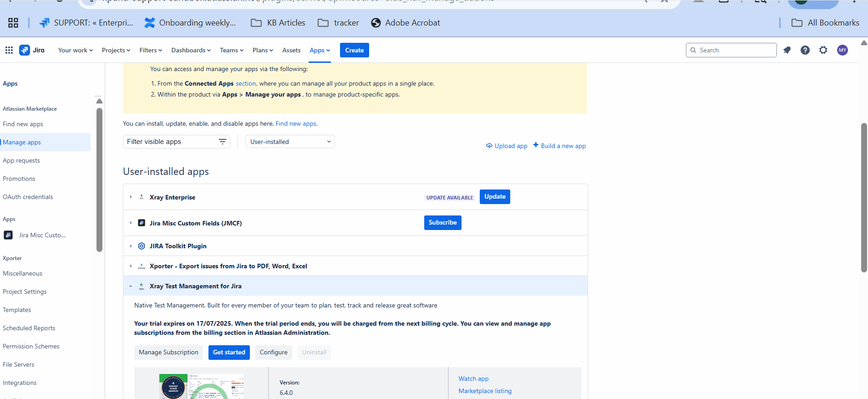Focus the Jira Search field
Image resolution: width=868 pixels, height=399 pixels.
(731, 50)
